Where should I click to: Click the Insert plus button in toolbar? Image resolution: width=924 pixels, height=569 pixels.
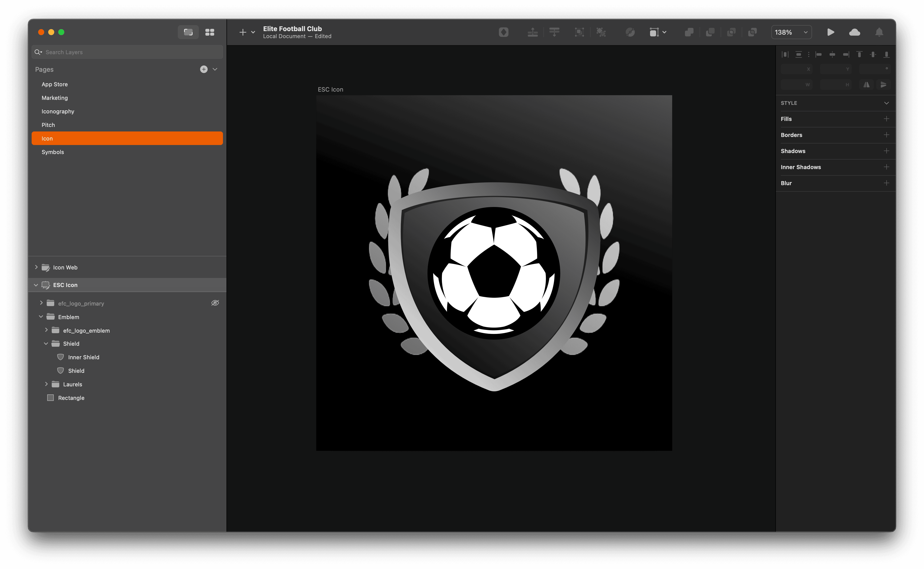tap(243, 32)
